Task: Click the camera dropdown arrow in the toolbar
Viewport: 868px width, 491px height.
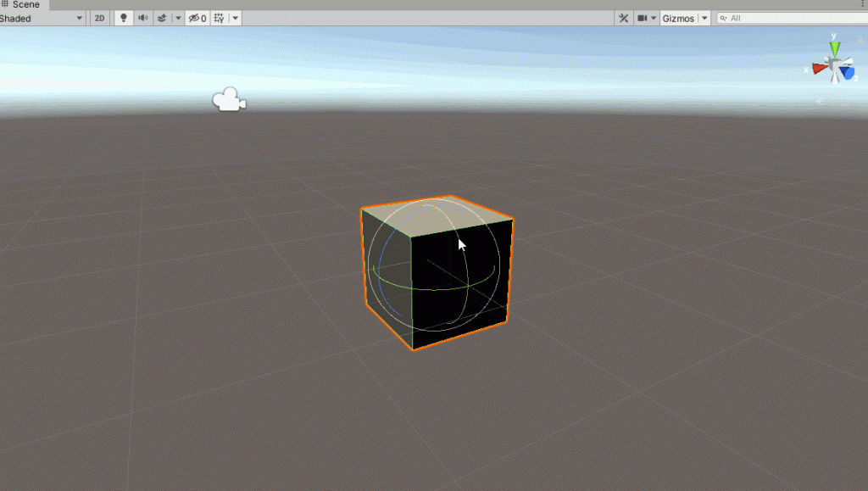Action: [x=654, y=17]
